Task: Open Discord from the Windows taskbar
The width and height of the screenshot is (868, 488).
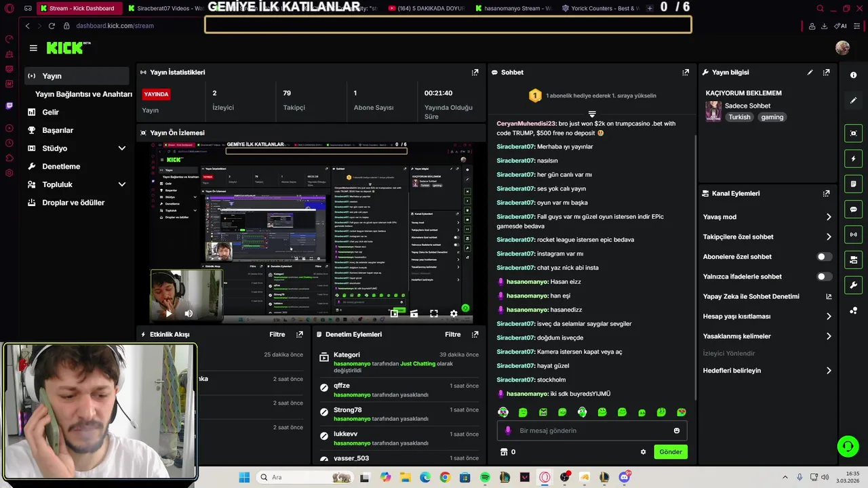Action: tap(624, 477)
